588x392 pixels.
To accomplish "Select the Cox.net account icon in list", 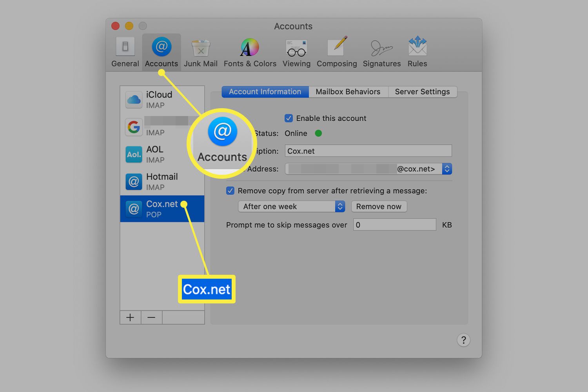I will pyautogui.click(x=134, y=209).
